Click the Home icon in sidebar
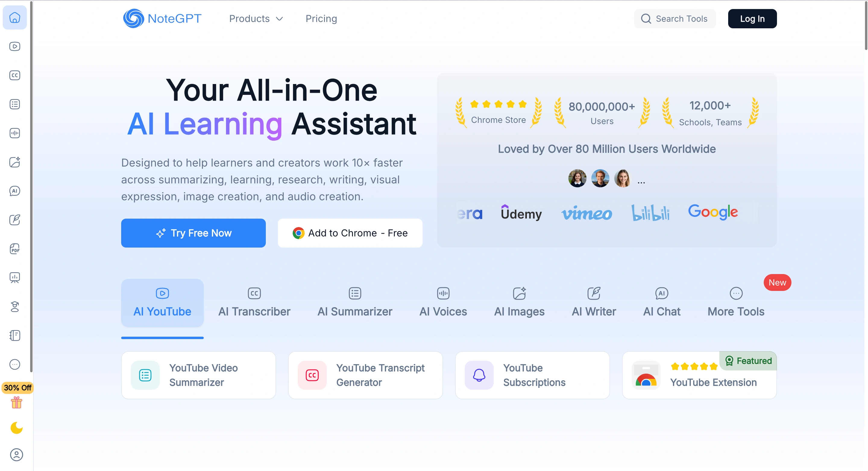 (x=14, y=17)
